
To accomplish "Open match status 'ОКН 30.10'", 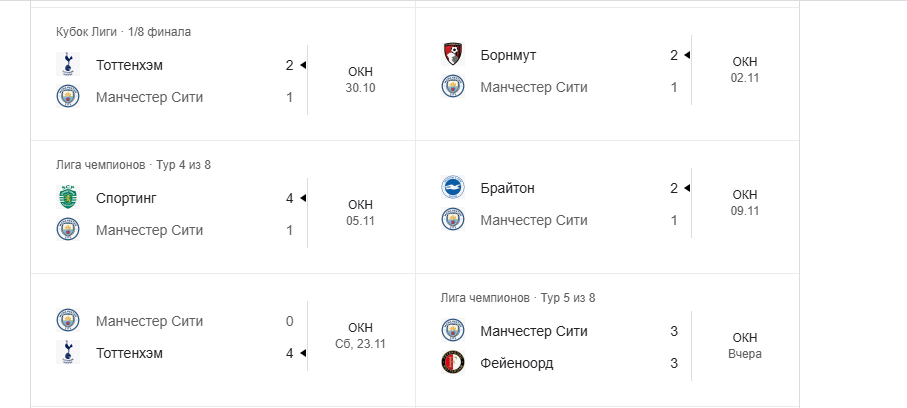I will point(360,80).
